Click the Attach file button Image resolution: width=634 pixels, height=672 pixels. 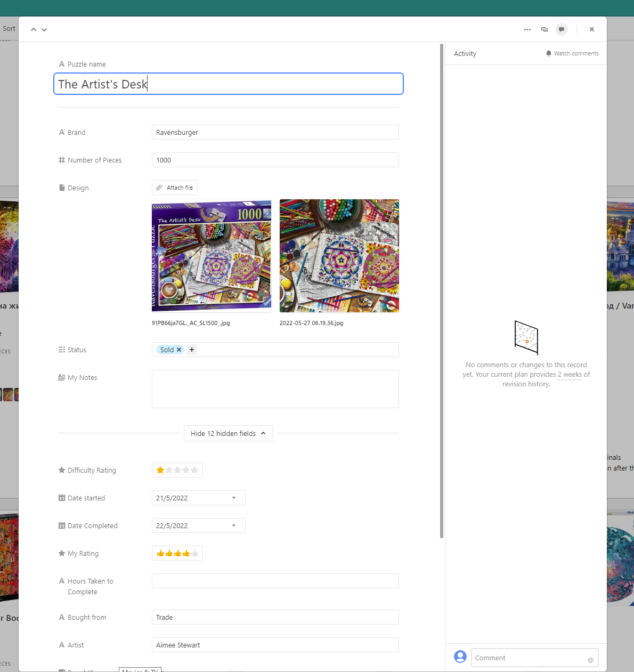click(175, 188)
